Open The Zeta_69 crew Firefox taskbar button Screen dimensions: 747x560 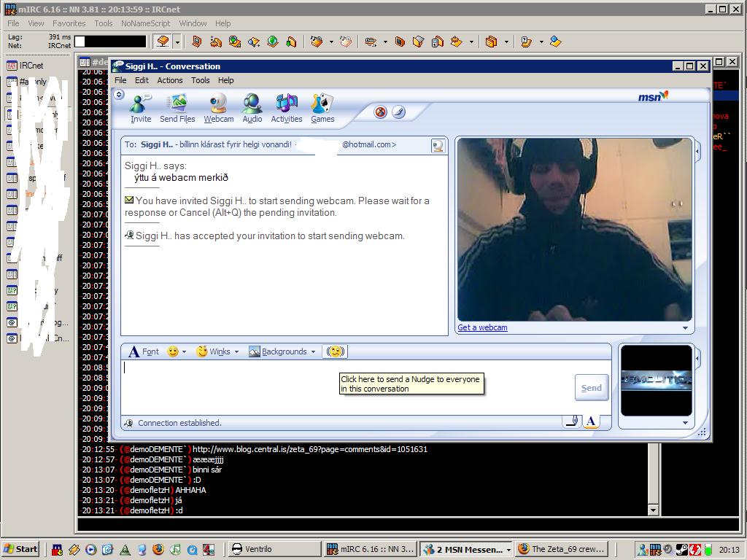[562, 549]
